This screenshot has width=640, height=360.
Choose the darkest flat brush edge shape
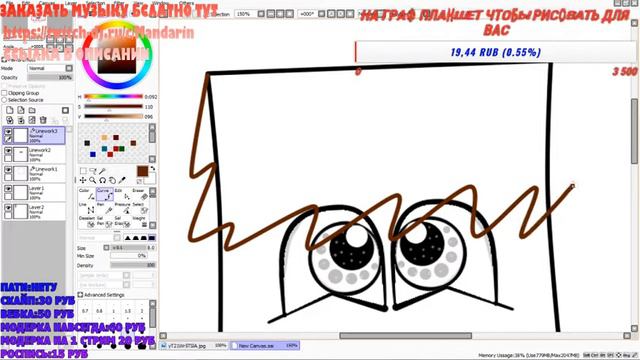coord(152,238)
